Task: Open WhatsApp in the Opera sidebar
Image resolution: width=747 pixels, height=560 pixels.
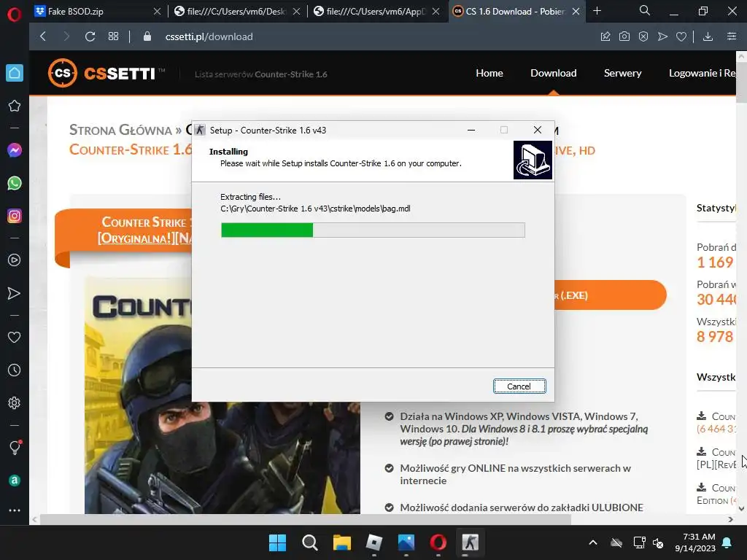Action: (15, 183)
